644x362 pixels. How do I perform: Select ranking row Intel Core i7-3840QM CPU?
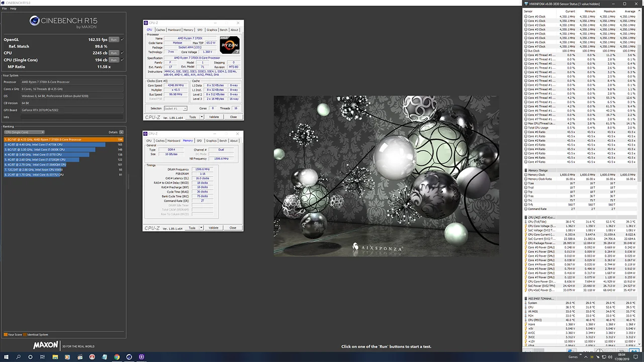[x=63, y=164]
